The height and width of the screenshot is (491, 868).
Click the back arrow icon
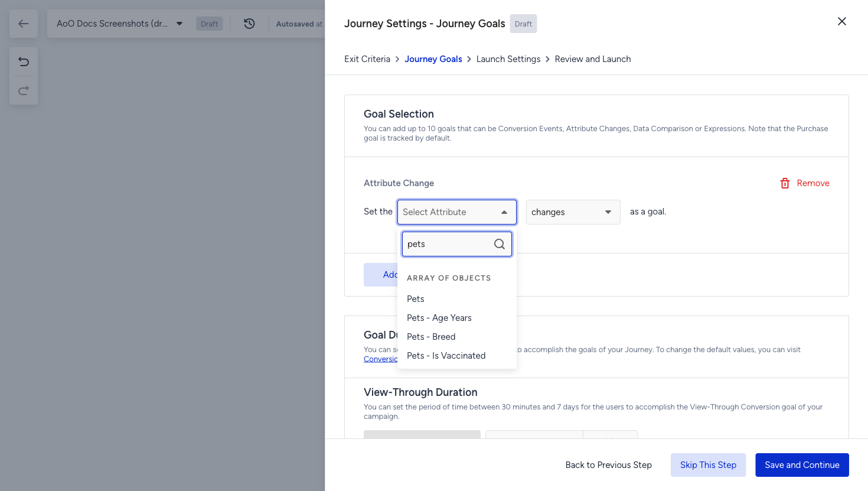coord(24,24)
